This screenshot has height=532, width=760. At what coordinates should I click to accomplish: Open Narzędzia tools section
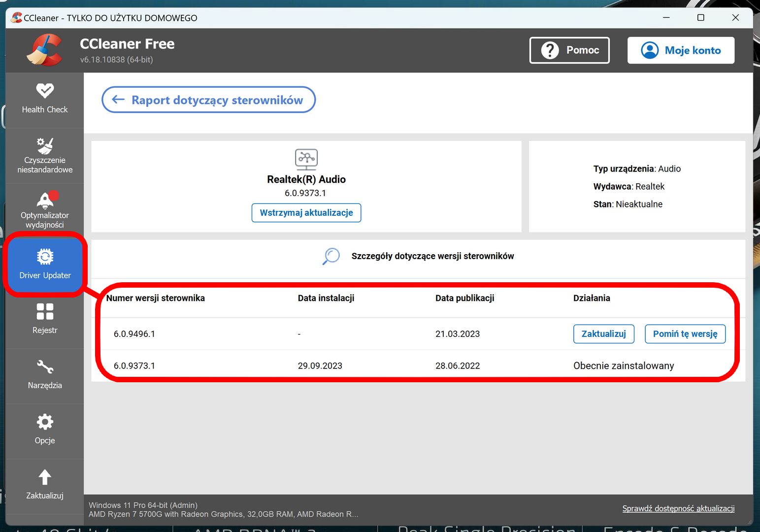(45, 376)
